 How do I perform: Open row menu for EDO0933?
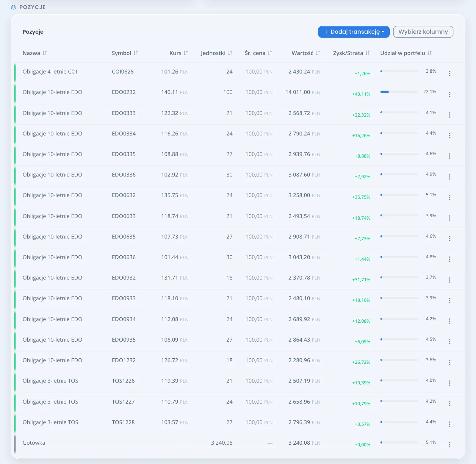tap(450, 300)
